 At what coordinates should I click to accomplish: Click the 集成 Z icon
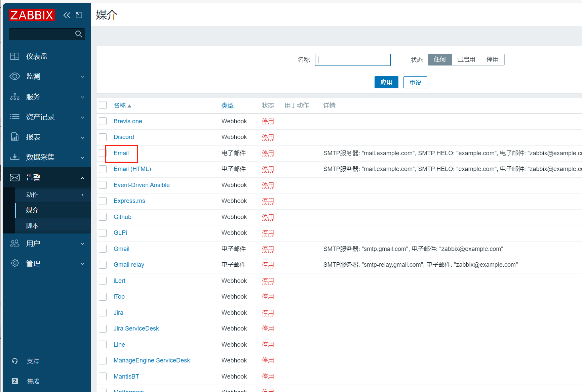pos(15,381)
